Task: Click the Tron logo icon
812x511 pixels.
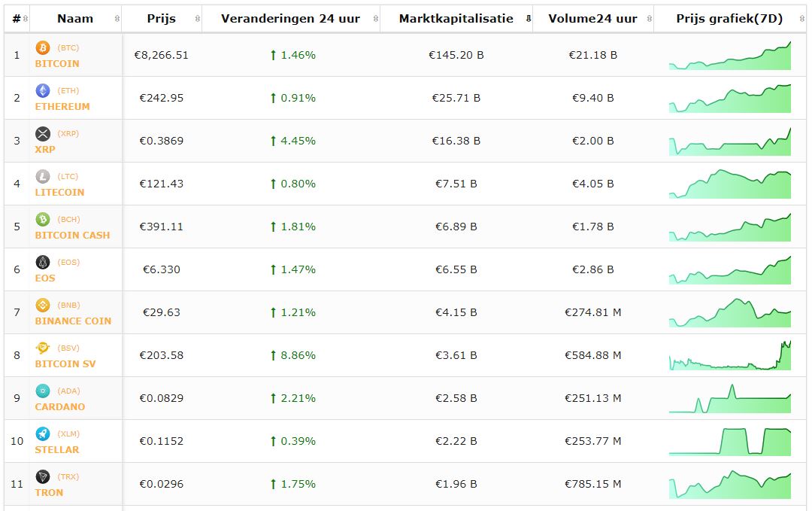Action: [x=43, y=477]
